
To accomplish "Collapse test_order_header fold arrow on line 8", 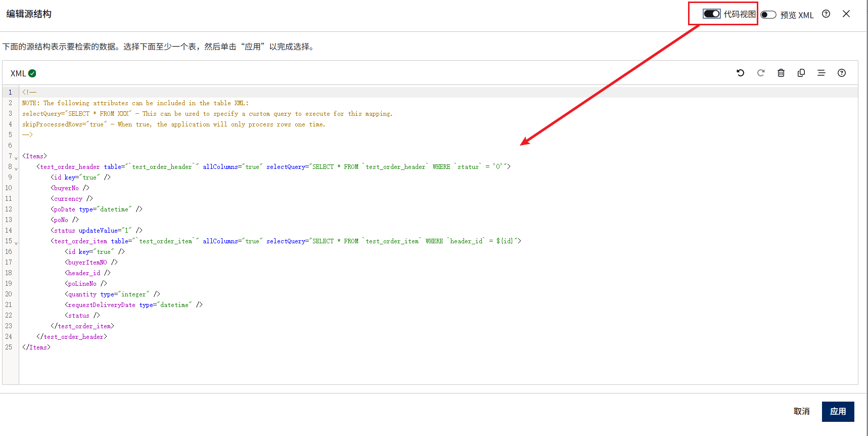I will [16, 168].
